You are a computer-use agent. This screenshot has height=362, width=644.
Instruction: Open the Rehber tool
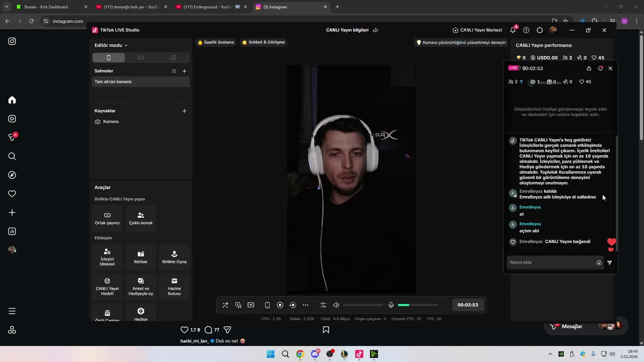(141, 257)
